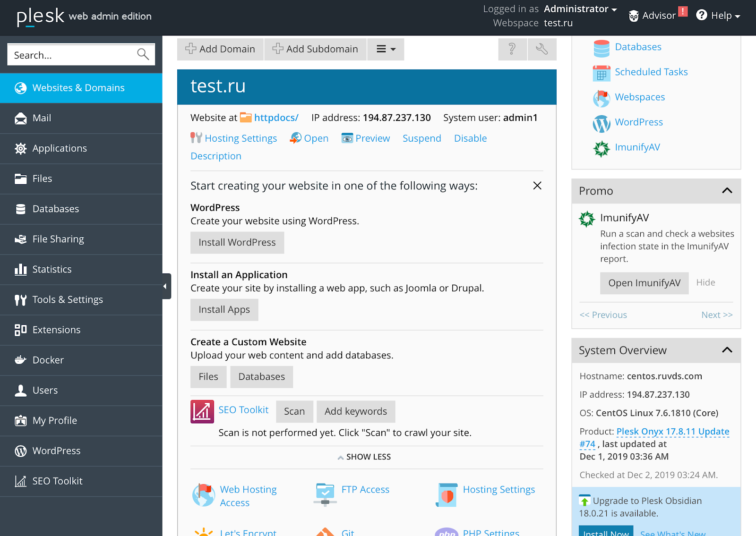Click the Web Hosting Access globe icon
Viewport: 756px width, 536px height.
pyautogui.click(x=204, y=495)
